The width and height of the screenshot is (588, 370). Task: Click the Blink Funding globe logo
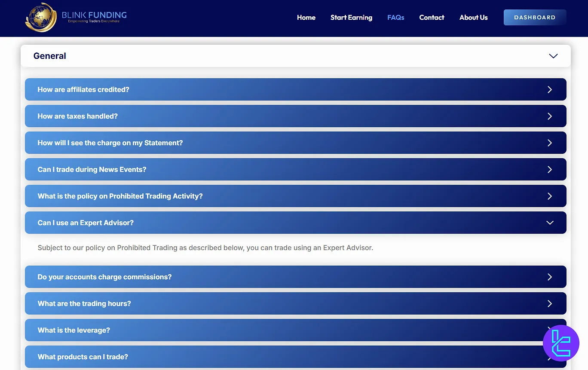click(41, 18)
